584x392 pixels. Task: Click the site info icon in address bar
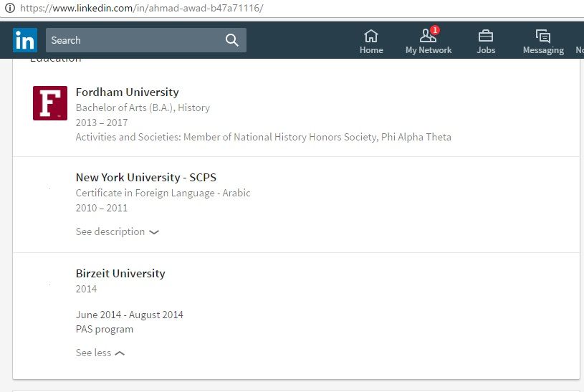click(10, 8)
